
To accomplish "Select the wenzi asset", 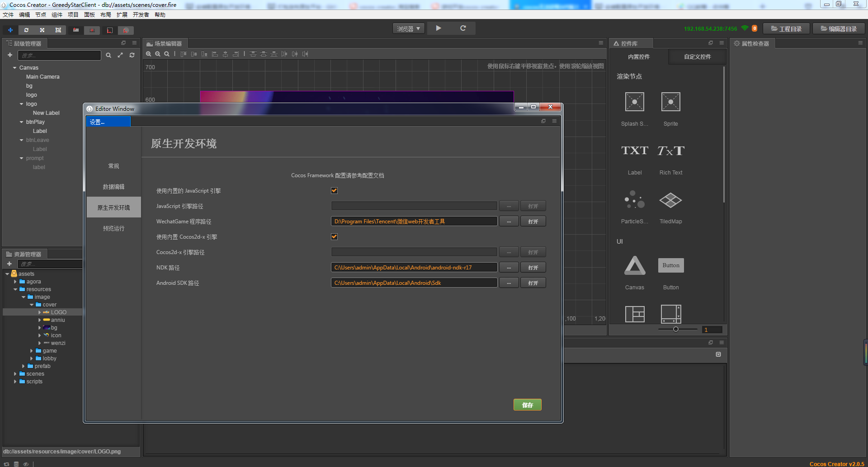I will 58,343.
